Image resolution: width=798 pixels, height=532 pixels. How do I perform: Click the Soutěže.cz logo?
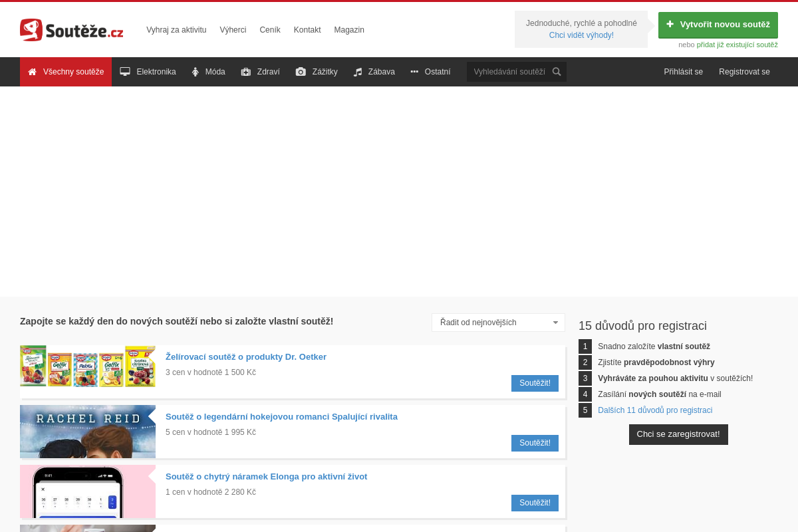tap(72, 30)
